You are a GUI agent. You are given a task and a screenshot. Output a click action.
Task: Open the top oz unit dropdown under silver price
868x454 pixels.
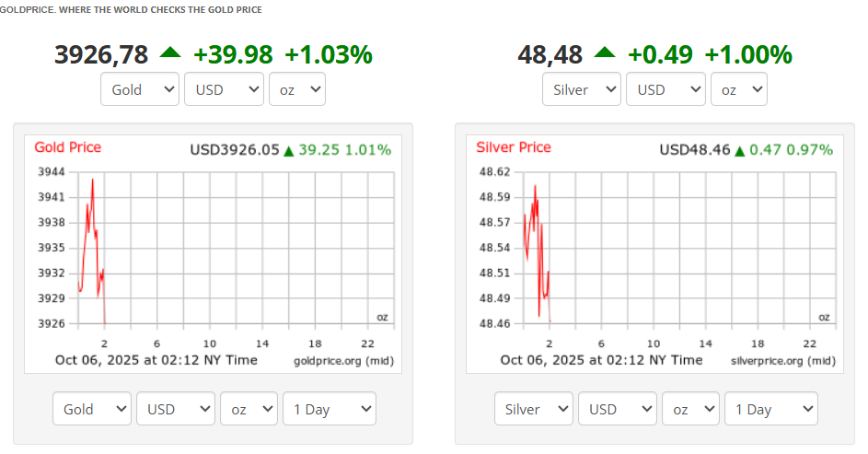pos(739,89)
